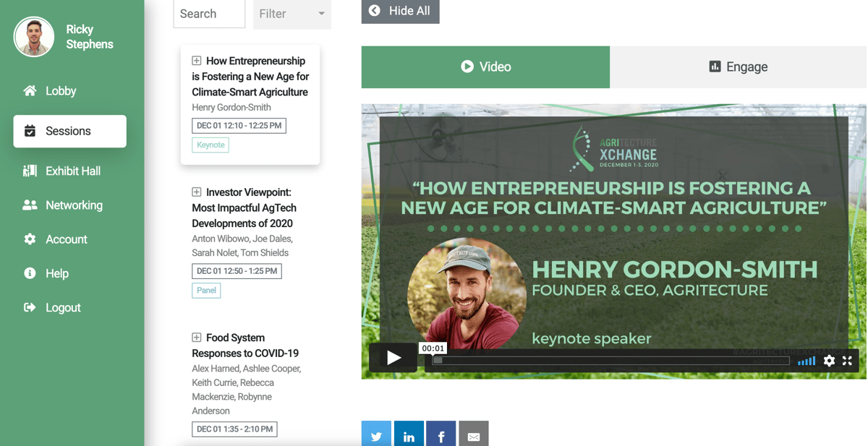Screen dimensions: 868x446
Task: Click the Networking people icon
Action: [x=30, y=205]
